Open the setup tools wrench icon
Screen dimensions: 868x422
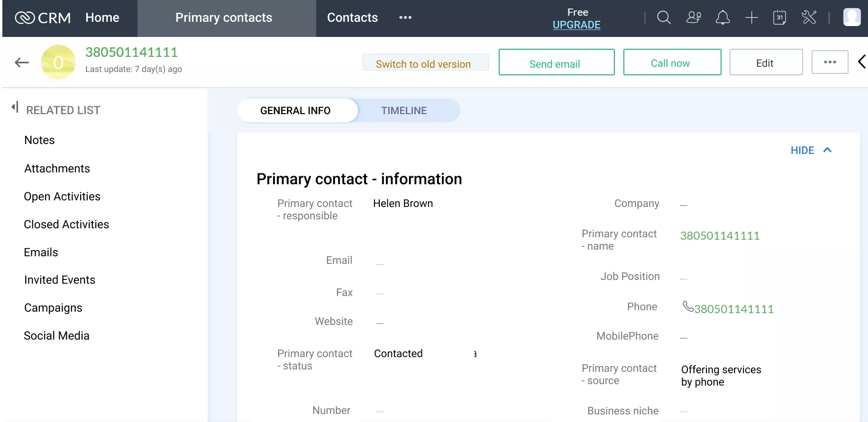click(x=809, y=18)
